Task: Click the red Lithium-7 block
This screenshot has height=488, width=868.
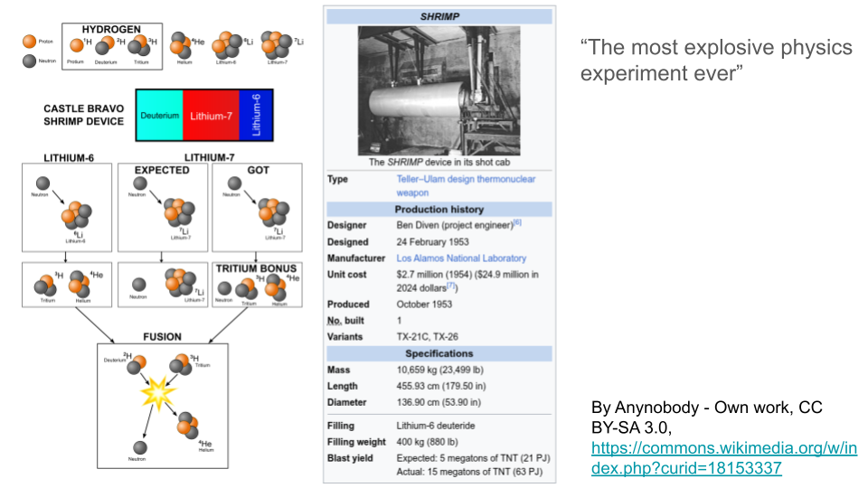Action: 211,116
